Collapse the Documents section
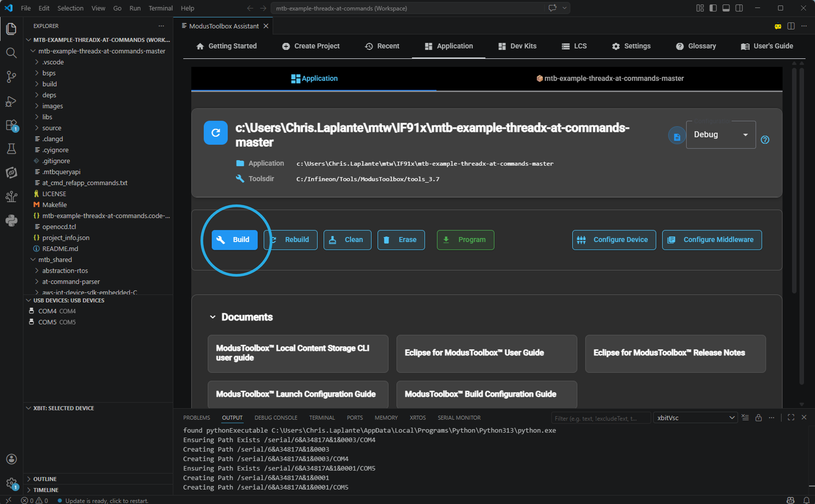815x504 pixels. 213,317
